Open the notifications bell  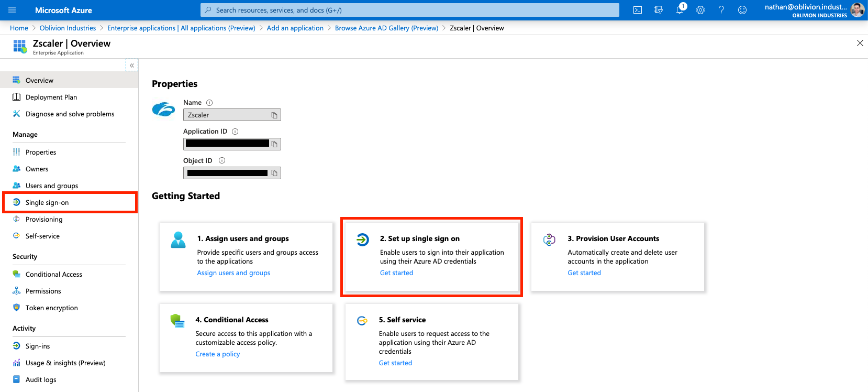click(680, 10)
